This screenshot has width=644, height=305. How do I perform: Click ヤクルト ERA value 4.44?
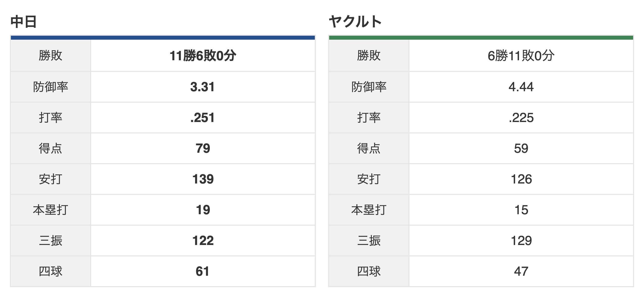pyautogui.click(x=521, y=87)
